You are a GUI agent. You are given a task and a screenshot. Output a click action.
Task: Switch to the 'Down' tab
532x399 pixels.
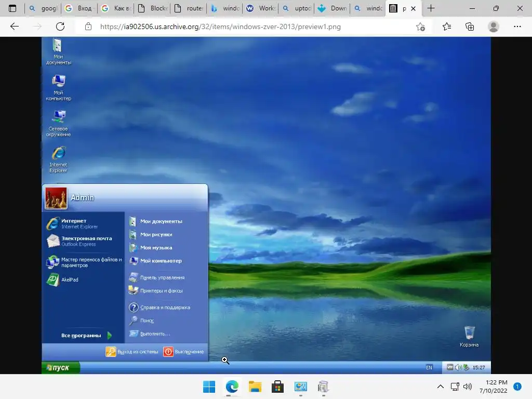point(333,8)
